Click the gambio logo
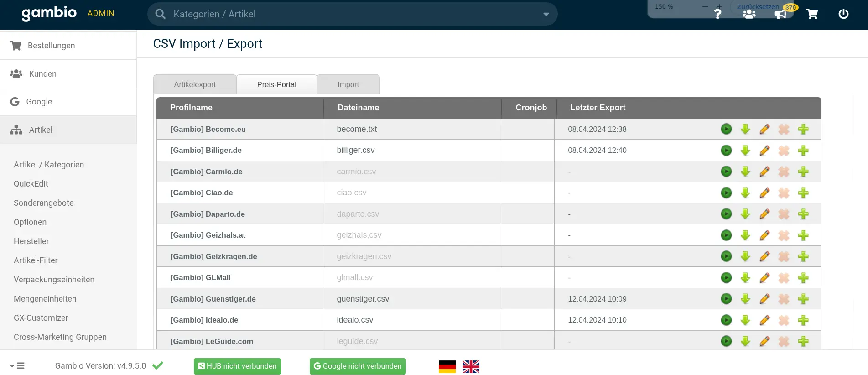The width and height of the screenshot is (868, 375). coord(49,13)
